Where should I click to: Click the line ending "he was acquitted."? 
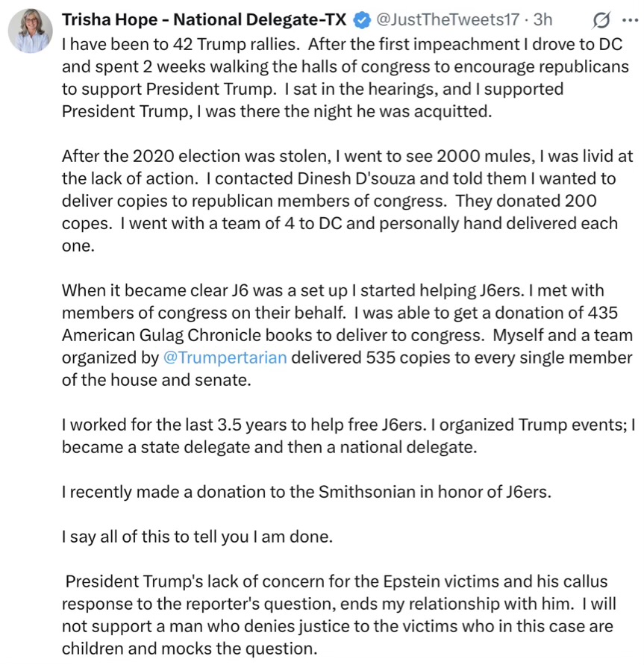(x=277, y=111)
